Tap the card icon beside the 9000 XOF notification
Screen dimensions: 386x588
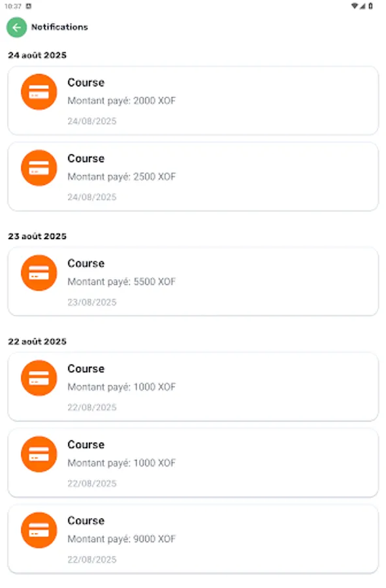click(39, 531)
